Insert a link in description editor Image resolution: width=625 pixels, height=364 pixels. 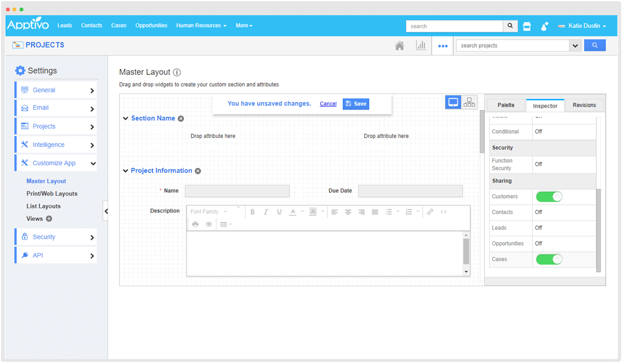point(430,212)
